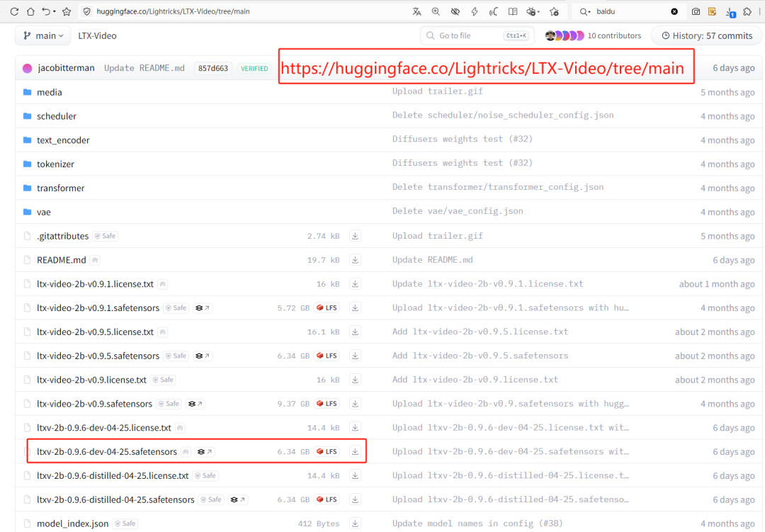Reload the page with the refresh icon
Image resolution: width=765 pixels, height=532 pixels.
(x=14, y=11)
